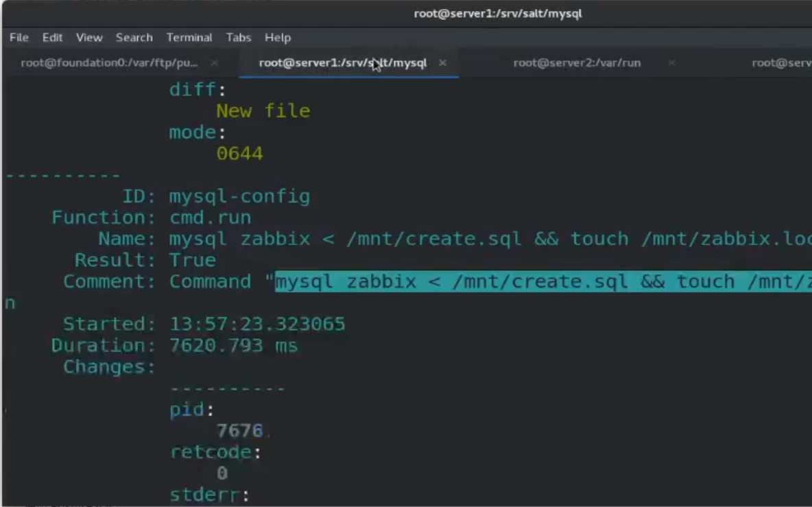Click the stderr label
Screen dimensions: 812x507
[x=209, y=495]
